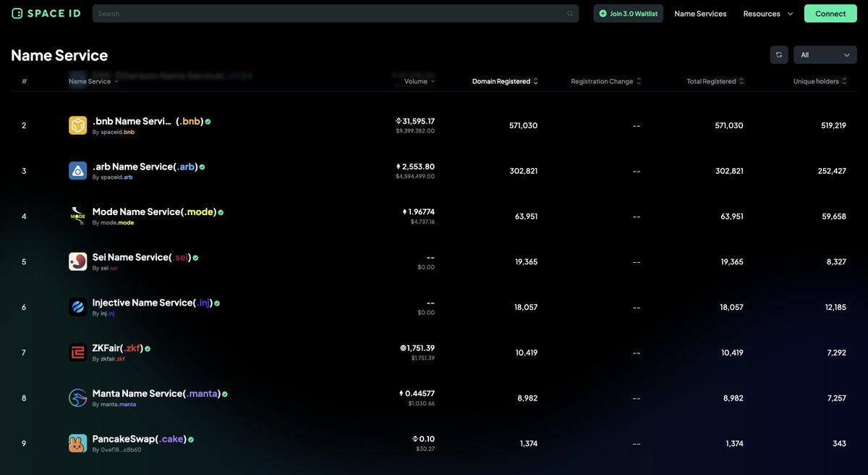868x475 pixels.
Task: Click the .bnb Name Service logo icon
Action: (78, 125)
